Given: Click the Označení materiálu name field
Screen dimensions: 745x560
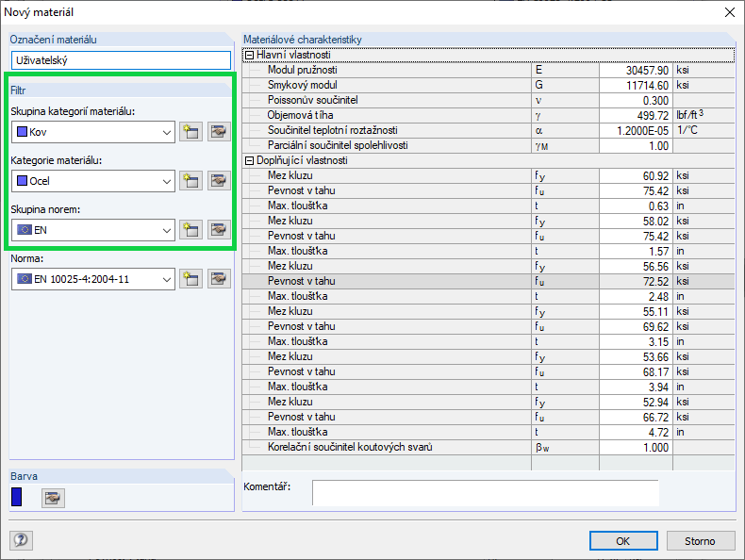Looking at the screenshot, I should pyautogui.click(x=120, y=59).
